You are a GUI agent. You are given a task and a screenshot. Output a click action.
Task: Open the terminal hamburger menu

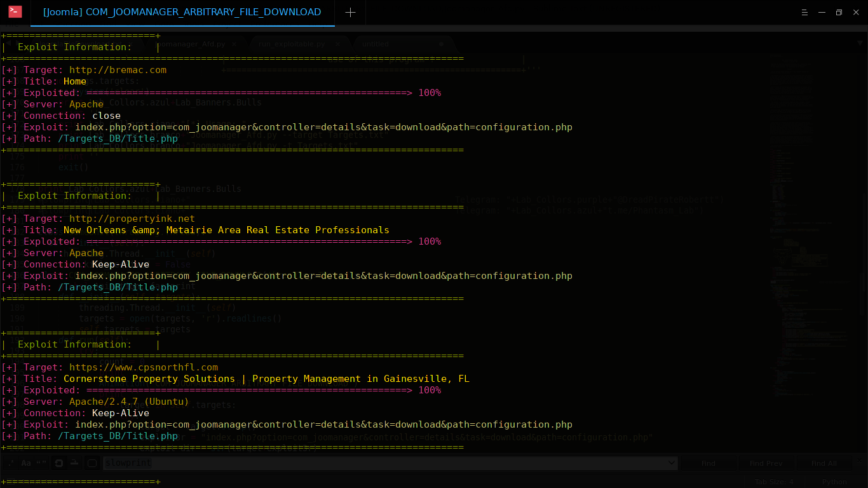tap(805, 12)
